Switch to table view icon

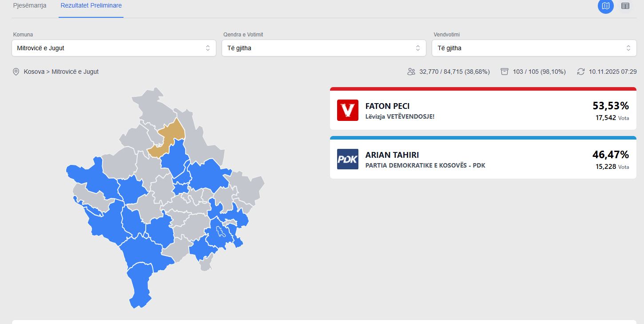625,6
